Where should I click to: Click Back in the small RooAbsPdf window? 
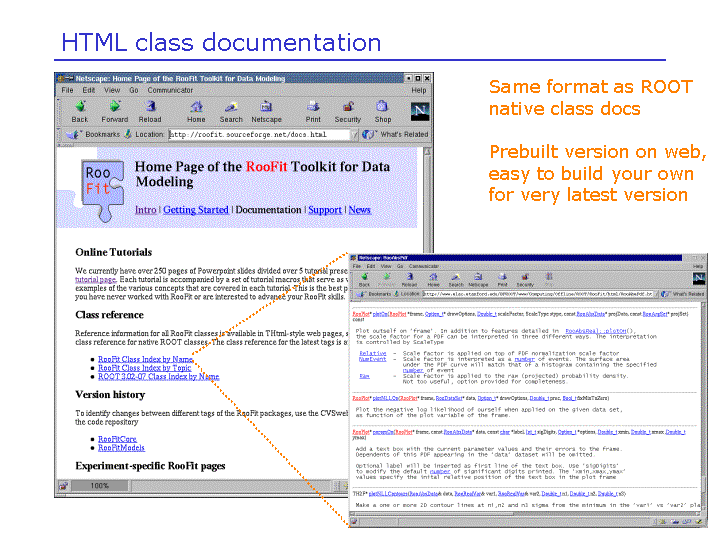pyautogui.click(x=364, y=280)
